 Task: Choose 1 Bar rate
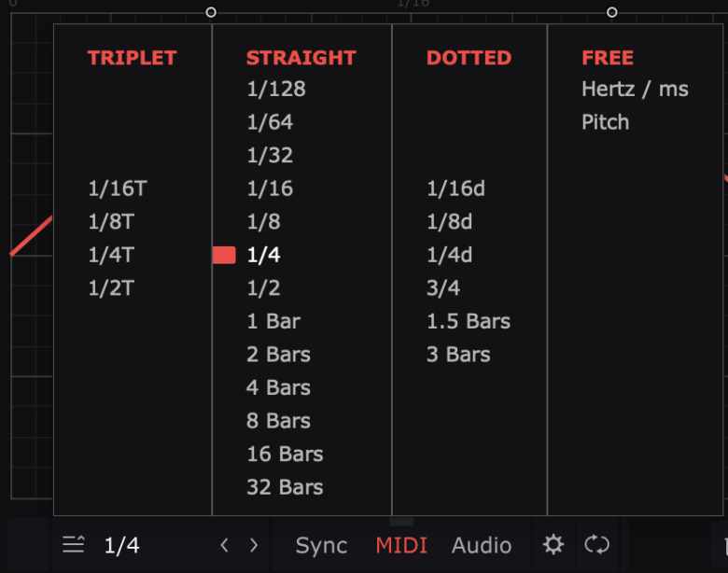click(273, 321)
